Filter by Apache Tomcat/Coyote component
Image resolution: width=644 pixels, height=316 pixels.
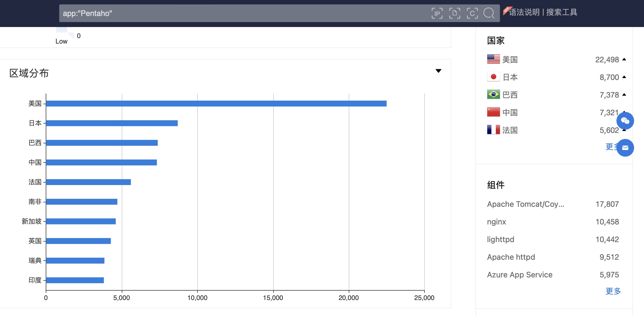click(x=525, y=204)
